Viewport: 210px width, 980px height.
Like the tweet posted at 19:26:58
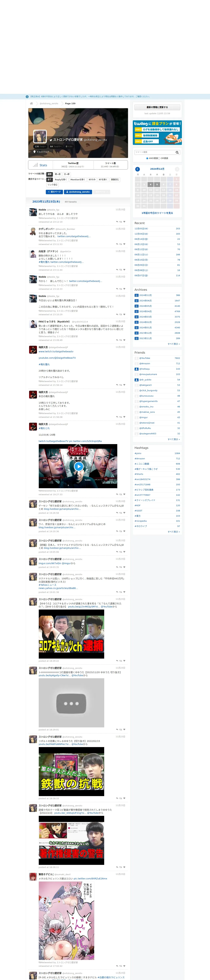click(124, 513)
